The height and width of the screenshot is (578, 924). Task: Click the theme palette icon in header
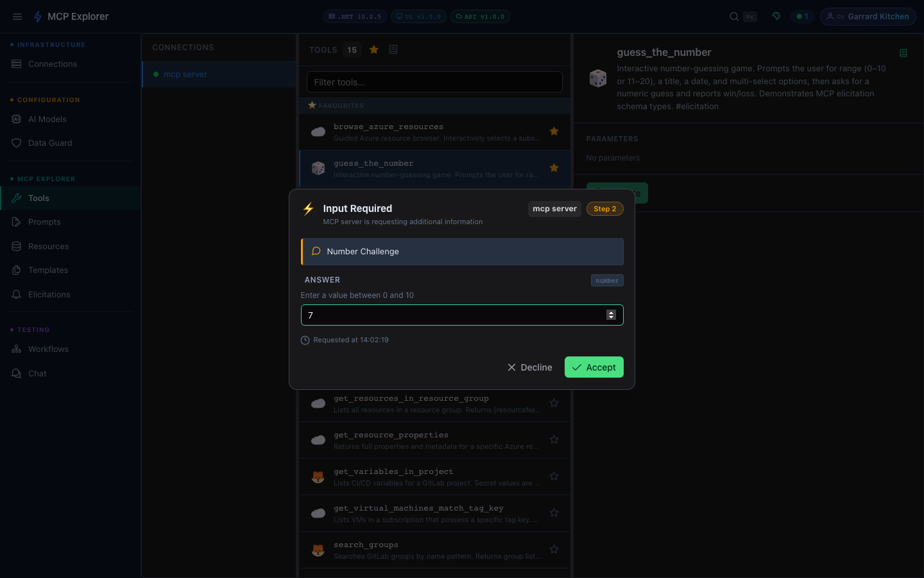coord(776,17)
